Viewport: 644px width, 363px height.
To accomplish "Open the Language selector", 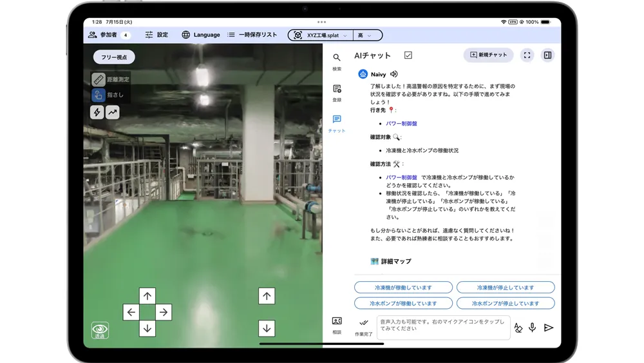I will (201, 35).
